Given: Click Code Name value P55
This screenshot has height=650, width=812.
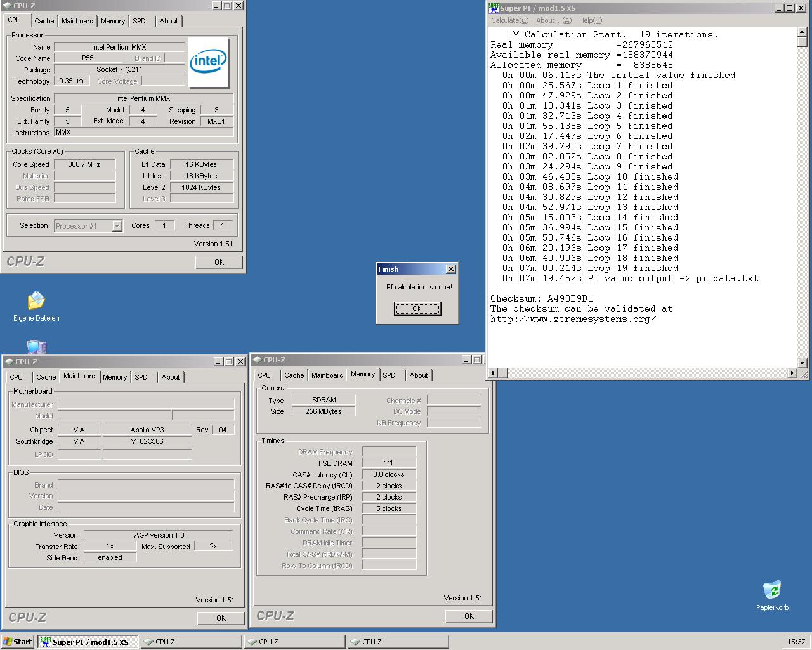Looking at the screenshot, I should point(88,58).
